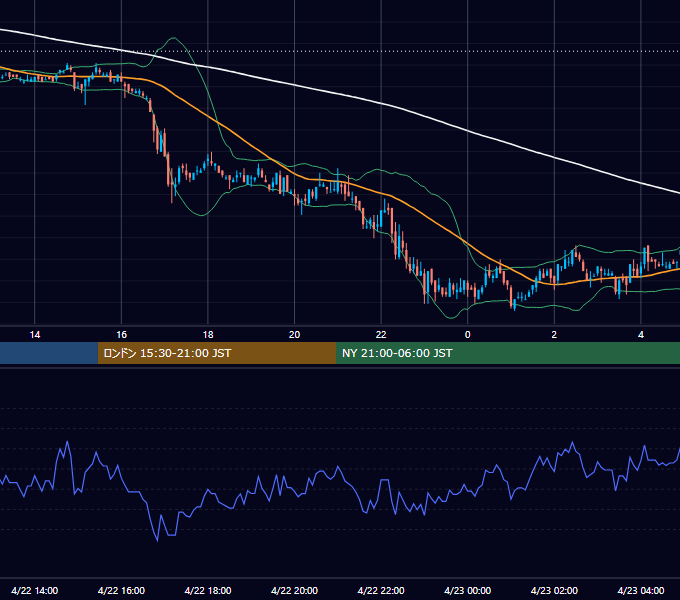The image size is (680, 600).
Task: Click the 22 hour axis label
Action: (381, 335)
